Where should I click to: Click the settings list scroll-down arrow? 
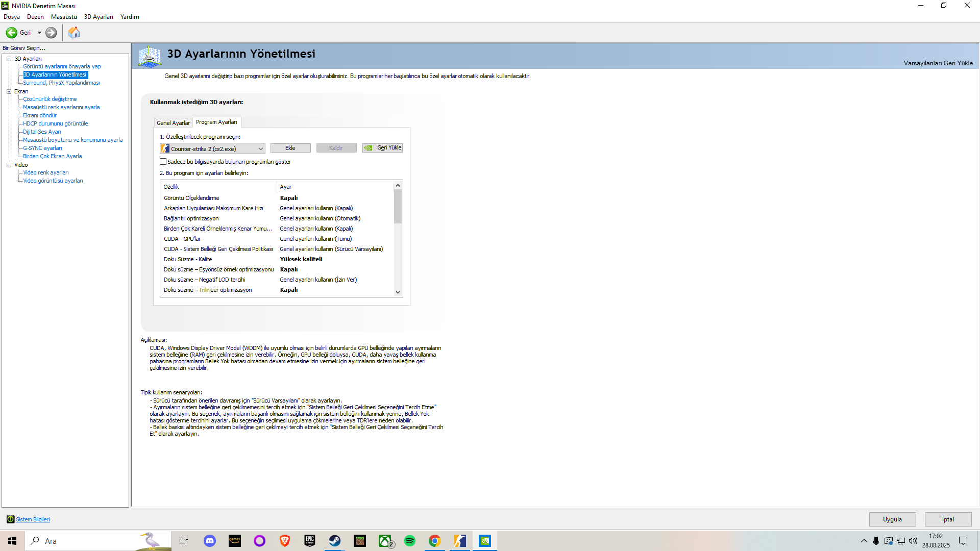[398, 292]
